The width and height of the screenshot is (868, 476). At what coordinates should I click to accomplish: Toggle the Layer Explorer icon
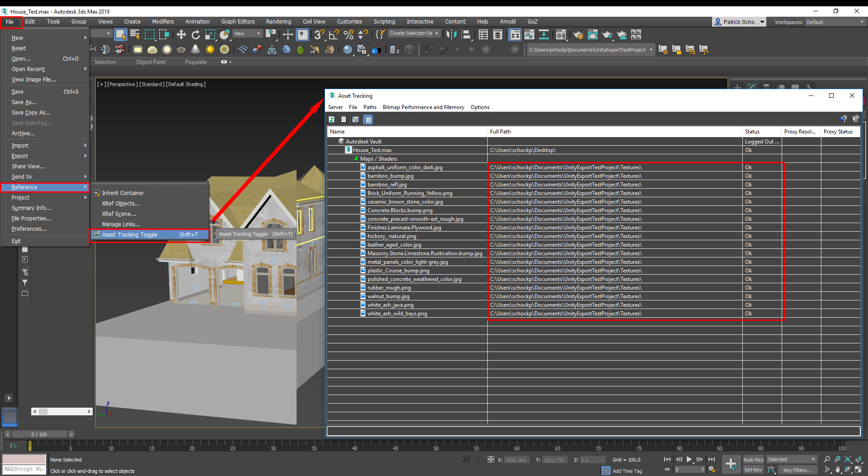[x=498, y=34]
